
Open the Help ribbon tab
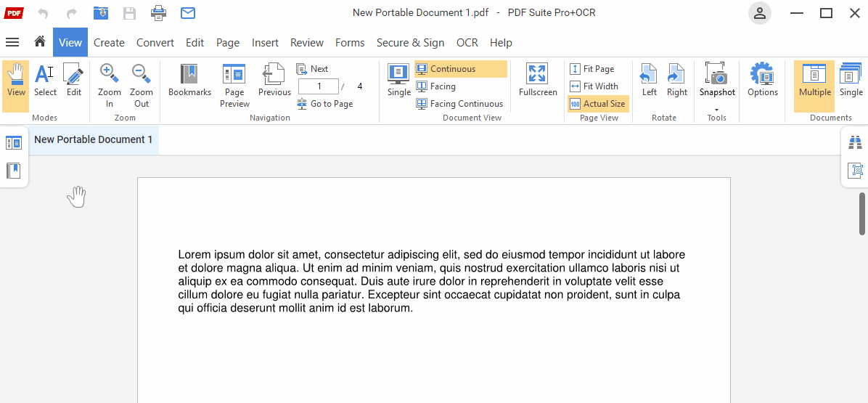501,43
